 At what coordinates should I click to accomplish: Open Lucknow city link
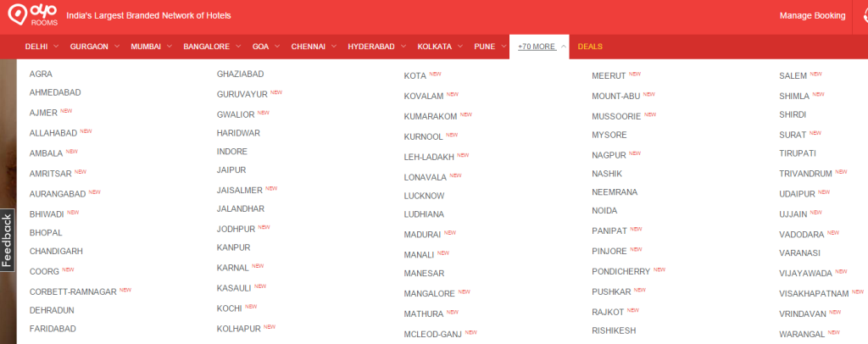[424, 196]
